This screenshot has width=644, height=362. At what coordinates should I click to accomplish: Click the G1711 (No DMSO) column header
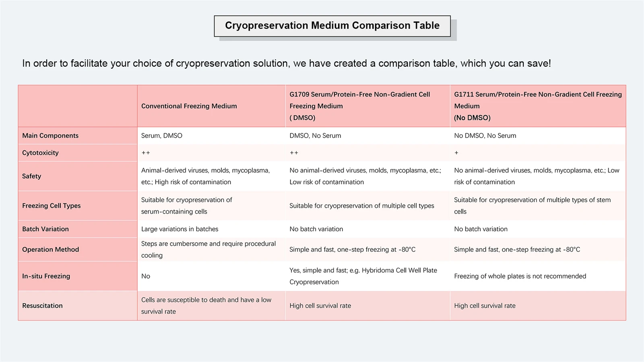pyautogui.click(x=538, y=106)
